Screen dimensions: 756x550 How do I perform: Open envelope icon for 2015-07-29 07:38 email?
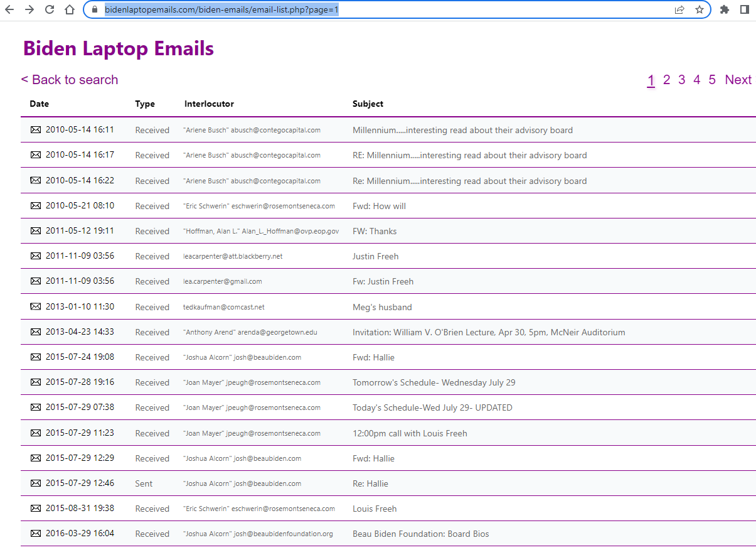pyautogui.click(x=36, y=407)
